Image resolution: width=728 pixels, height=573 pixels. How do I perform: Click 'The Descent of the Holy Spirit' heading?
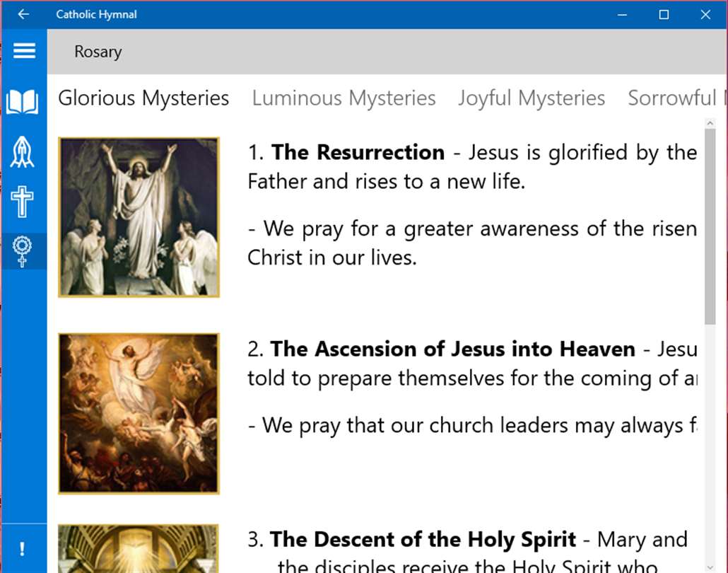coord(423,540)
